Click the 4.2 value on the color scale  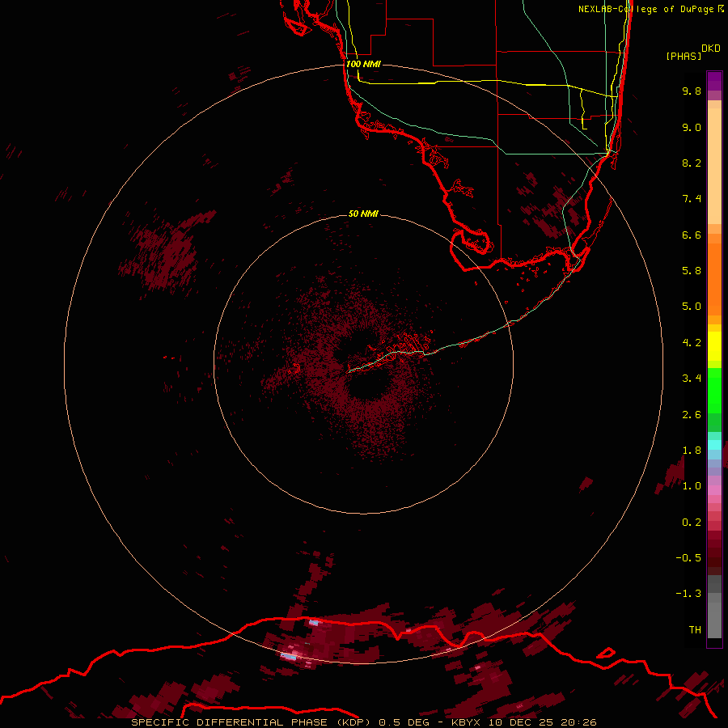(692, 343)
